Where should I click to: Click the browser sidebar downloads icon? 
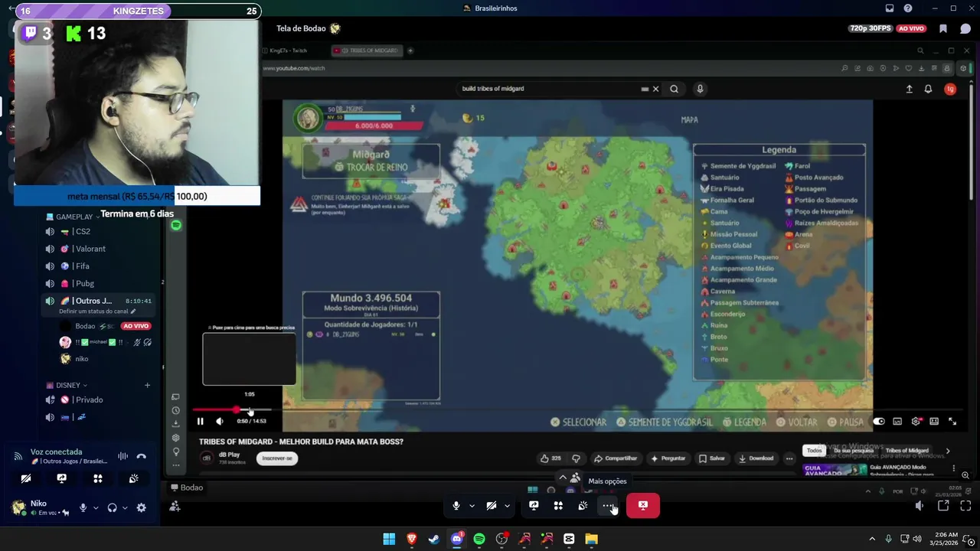[176, 424]
